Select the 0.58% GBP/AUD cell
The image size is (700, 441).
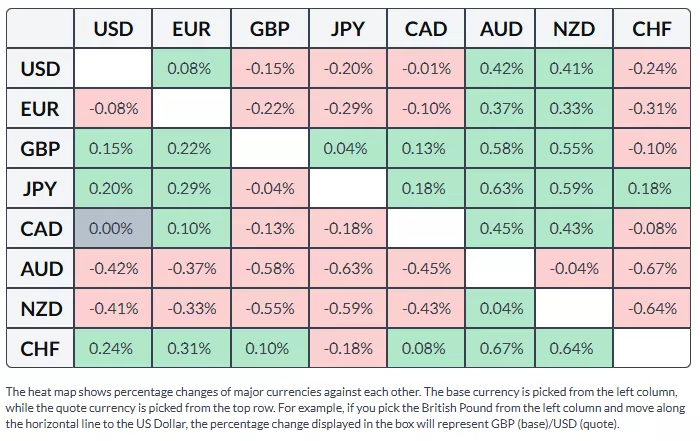click(502, 149)
